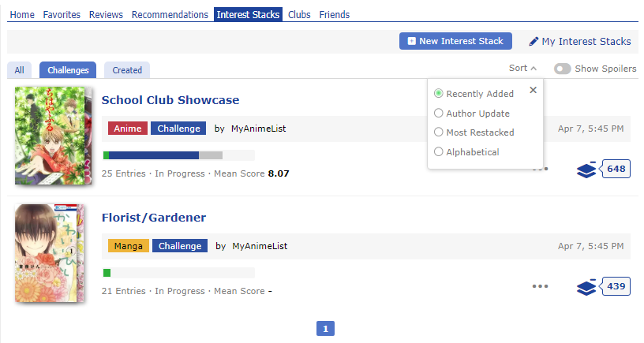Click the restack icon for School Club Showcase
Viewport: 644px width, 343px height.
click(x=586, y=170)
